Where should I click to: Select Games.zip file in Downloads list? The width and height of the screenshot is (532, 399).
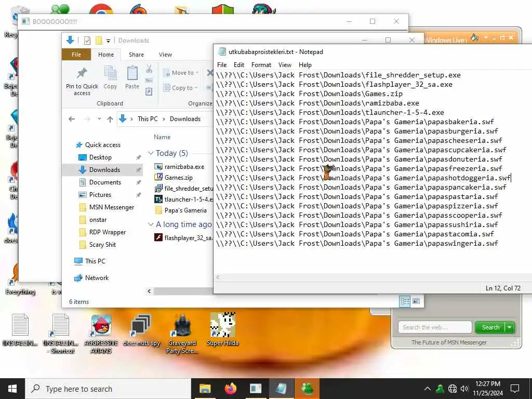pos(179,178)
